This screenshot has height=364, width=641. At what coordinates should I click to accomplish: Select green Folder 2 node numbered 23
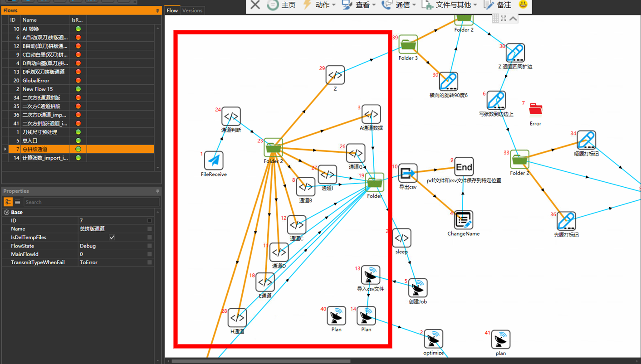pyautogui.click(x=274, y=148)
